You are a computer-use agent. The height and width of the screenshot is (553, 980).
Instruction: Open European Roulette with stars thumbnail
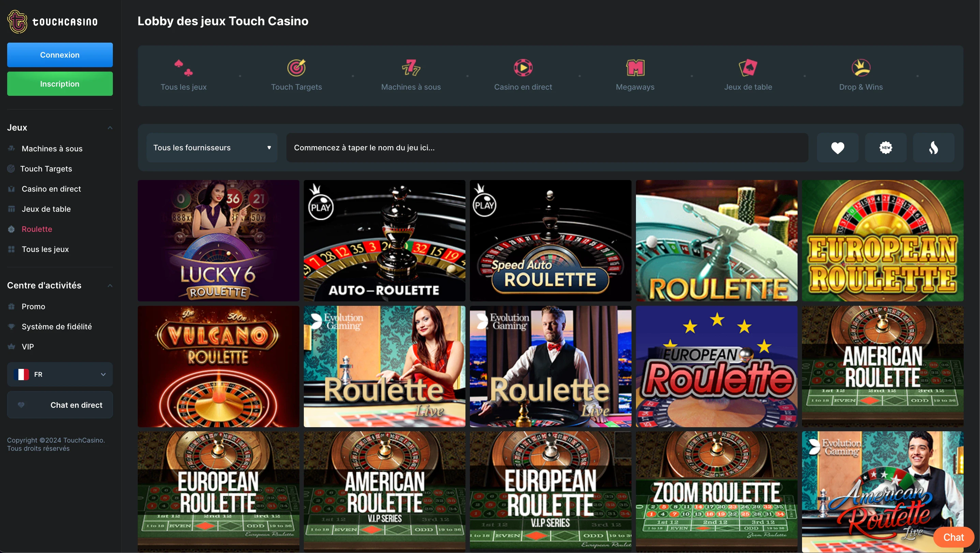[x=716, y=366]
